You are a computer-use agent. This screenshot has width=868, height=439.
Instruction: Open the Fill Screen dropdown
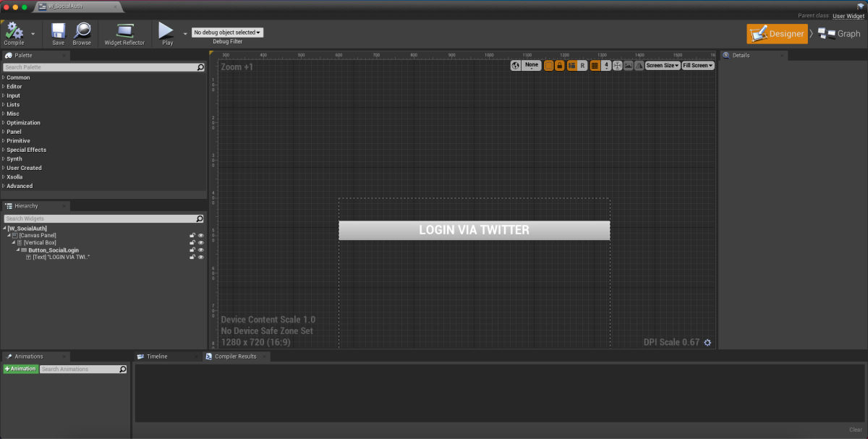click(x=697, y=65)
